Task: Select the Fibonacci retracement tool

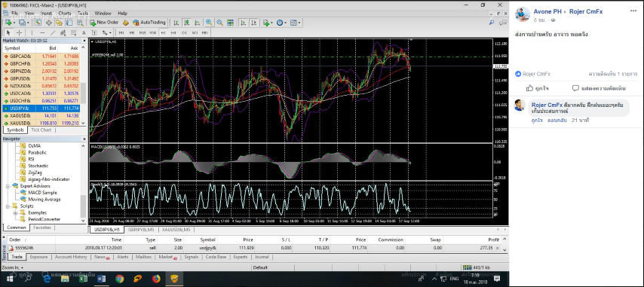Action: [73, 33]
